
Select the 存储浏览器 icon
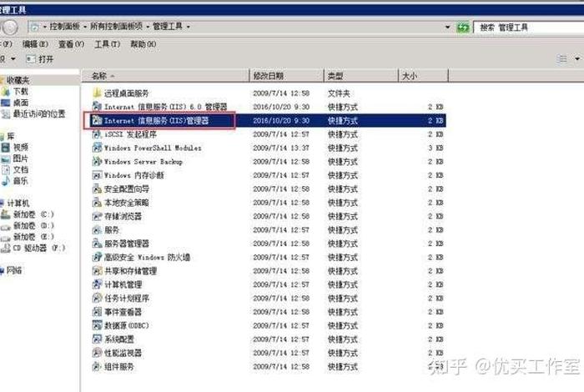97,216
